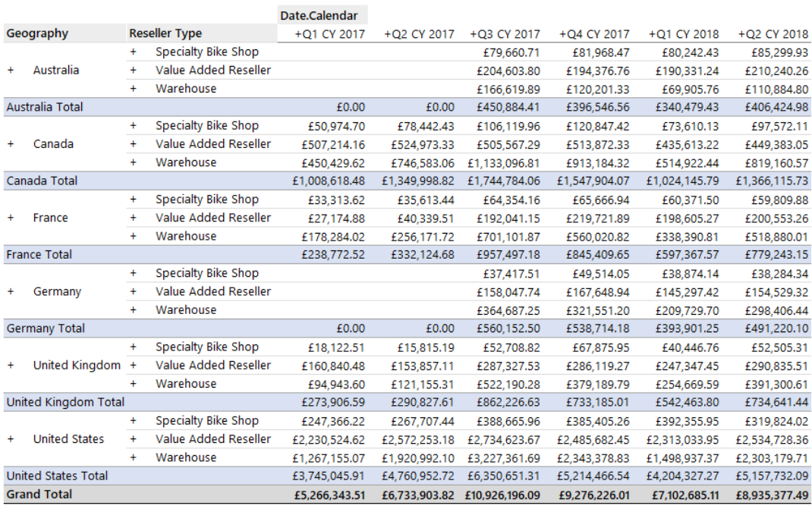This screenshot has width=812, height=509.
Task: Click the Reseller Type column header
Action: pyautogui.click(x=165, y=33)
